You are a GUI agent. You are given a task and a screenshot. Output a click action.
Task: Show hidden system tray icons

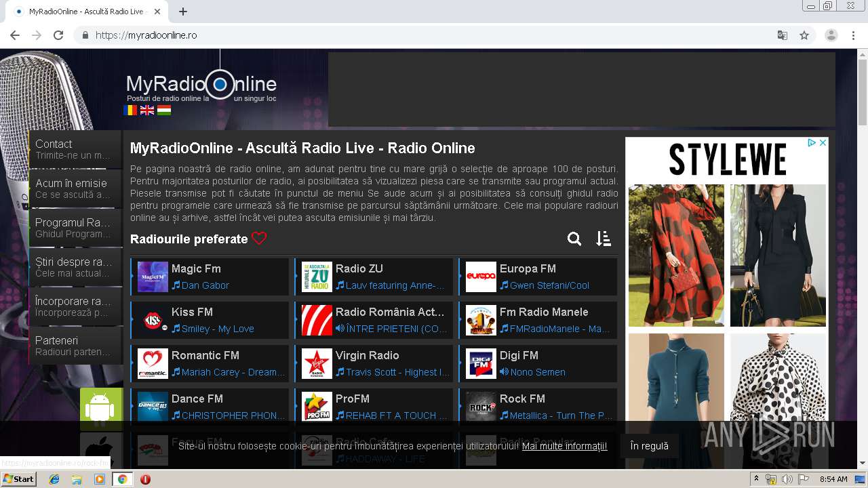coord(756,479)
